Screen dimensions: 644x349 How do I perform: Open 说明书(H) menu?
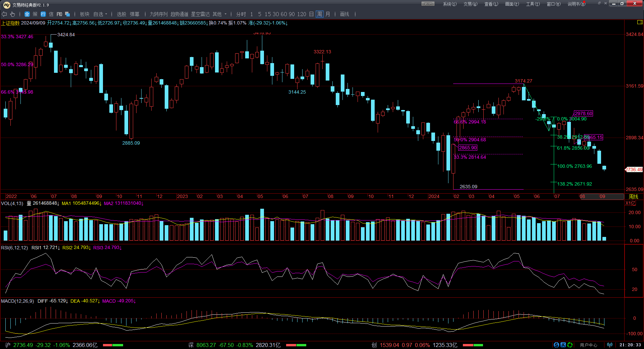[577, 4]
